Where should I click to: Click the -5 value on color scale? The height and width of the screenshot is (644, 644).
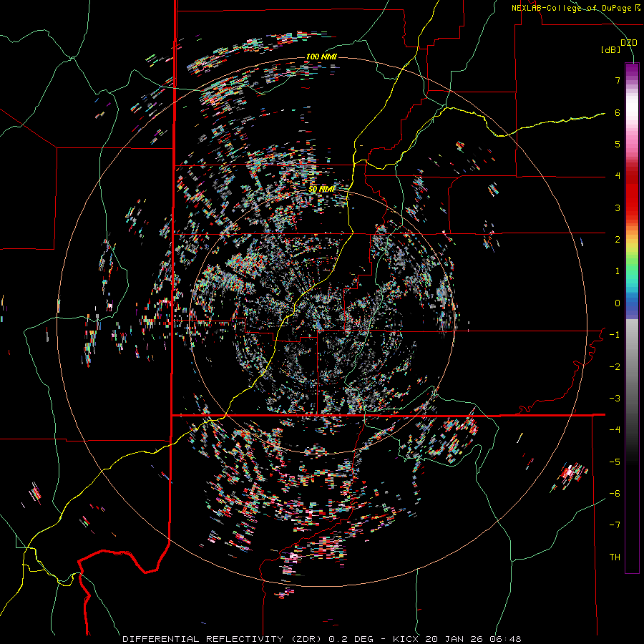pos(615,462)
